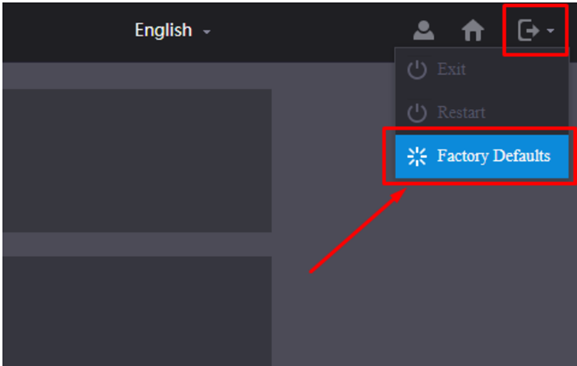Click the lower dark content panel
This screenshot has height=366, width=577.
[137, 311]
